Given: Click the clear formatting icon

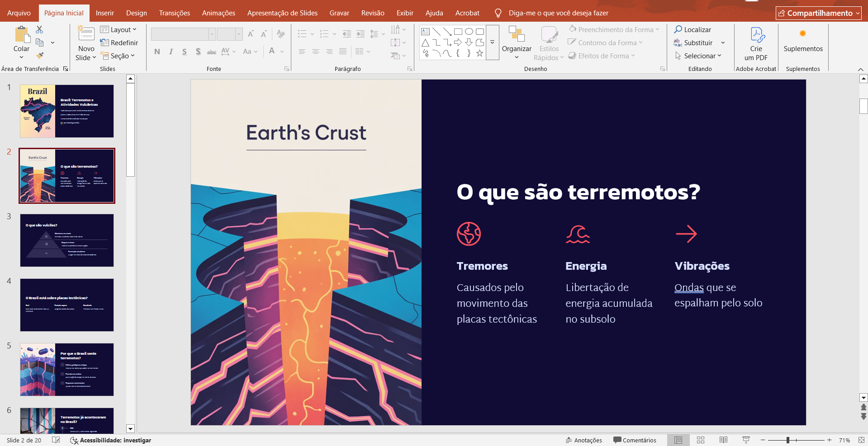Looking at the screenshot, I should 281,34.
